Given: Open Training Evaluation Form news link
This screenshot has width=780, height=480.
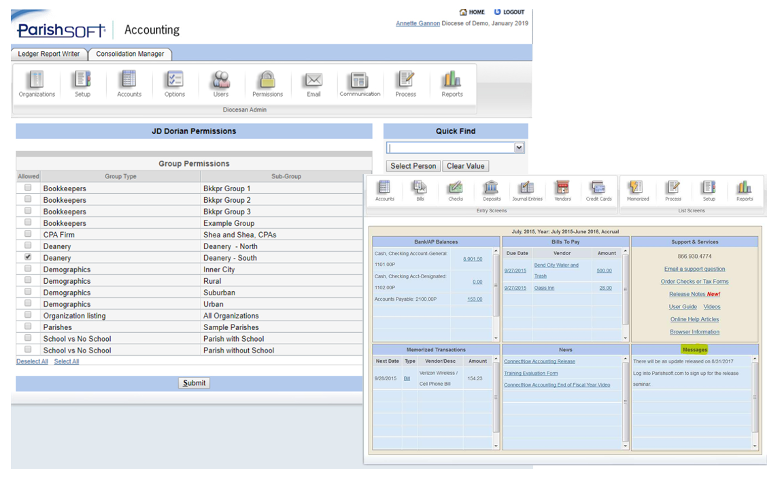Looking at the screenshot, I should click(x=531, y=373).
